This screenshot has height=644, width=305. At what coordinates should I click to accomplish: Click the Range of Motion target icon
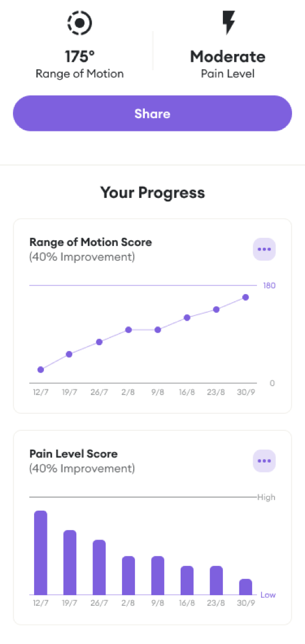(80, 22)
